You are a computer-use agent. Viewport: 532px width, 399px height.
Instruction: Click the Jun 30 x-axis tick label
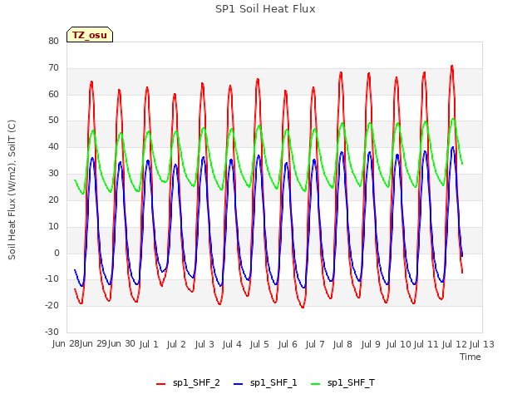pyautogui.click(x=121, y=344)
